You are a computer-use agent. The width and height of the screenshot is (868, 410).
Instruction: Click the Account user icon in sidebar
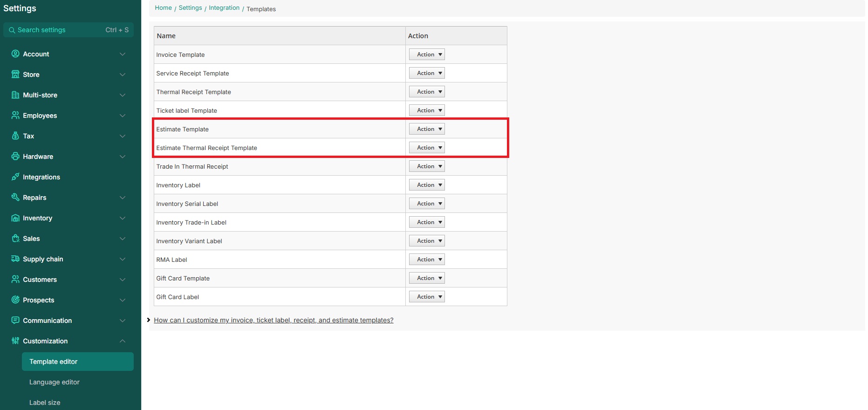click(x=15, y=54)
